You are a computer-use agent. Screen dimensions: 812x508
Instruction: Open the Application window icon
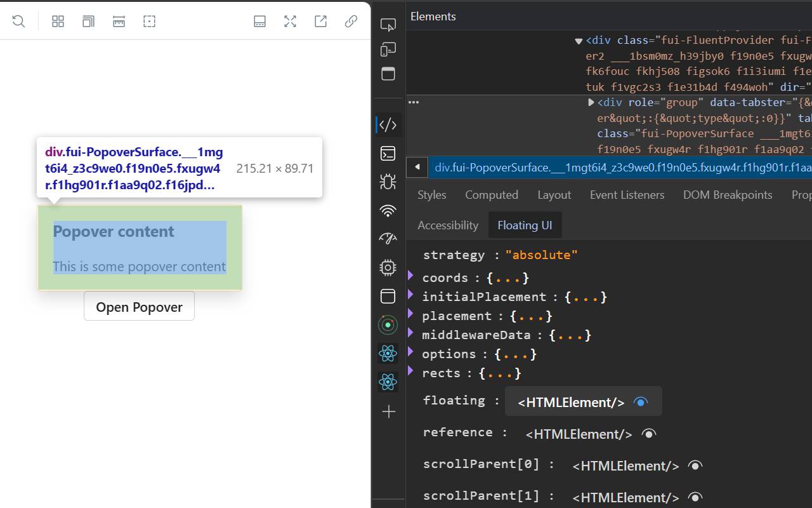(388, 296)
